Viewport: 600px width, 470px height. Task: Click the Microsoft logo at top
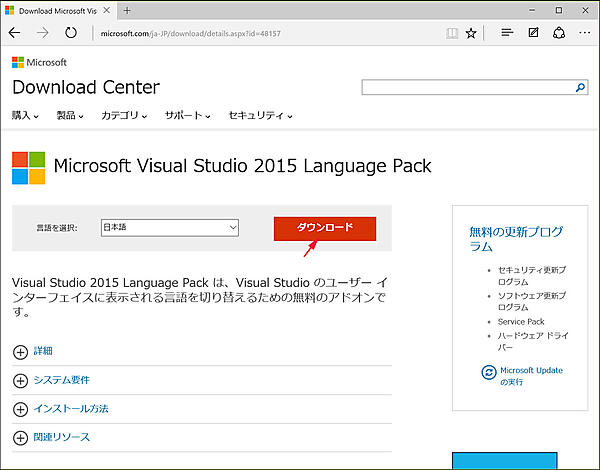40,62
